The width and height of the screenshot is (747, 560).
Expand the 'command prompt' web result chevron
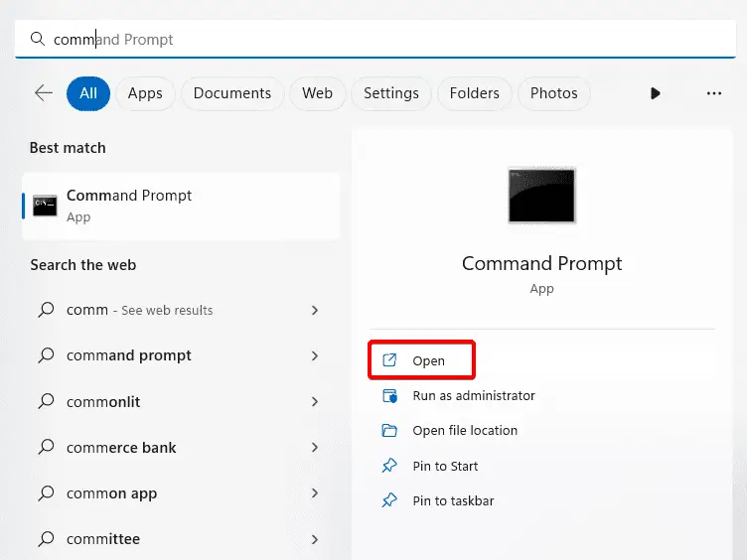coord(315,355)
